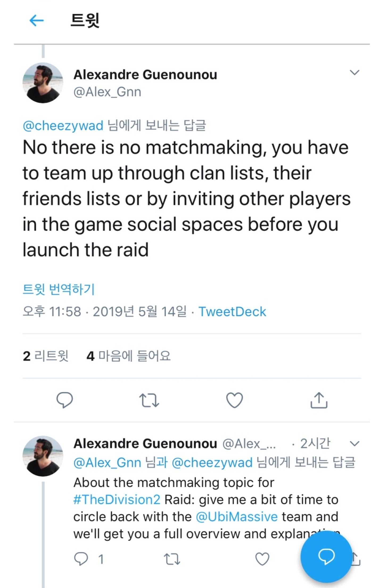Open the @UbiMassive mention
This screenshot has height=588, width=383.
click(x=237, y=517)
